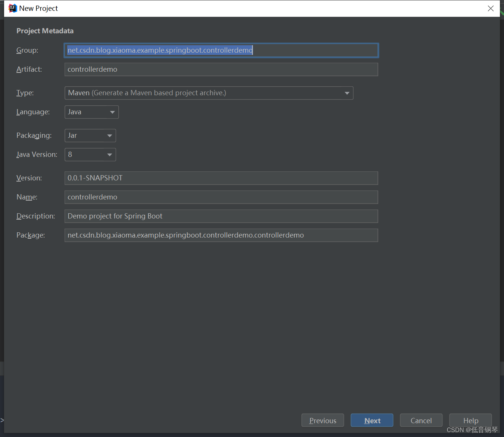Click the Type: label
504x437 pixels.
coord(25,93)
